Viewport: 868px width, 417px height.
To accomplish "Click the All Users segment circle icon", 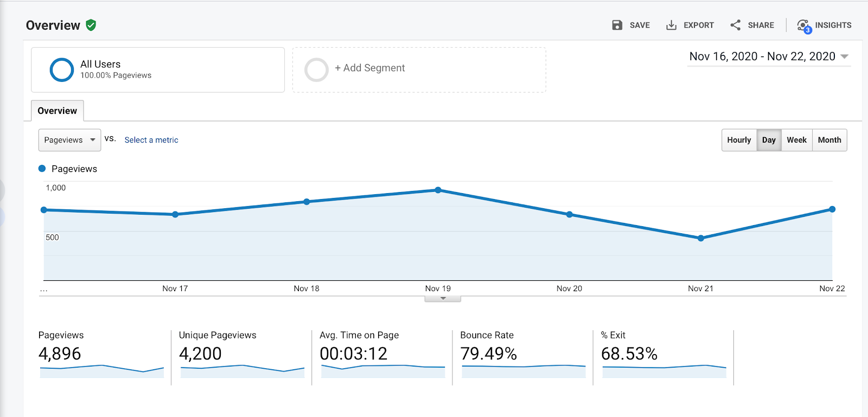I will (62, 70).
